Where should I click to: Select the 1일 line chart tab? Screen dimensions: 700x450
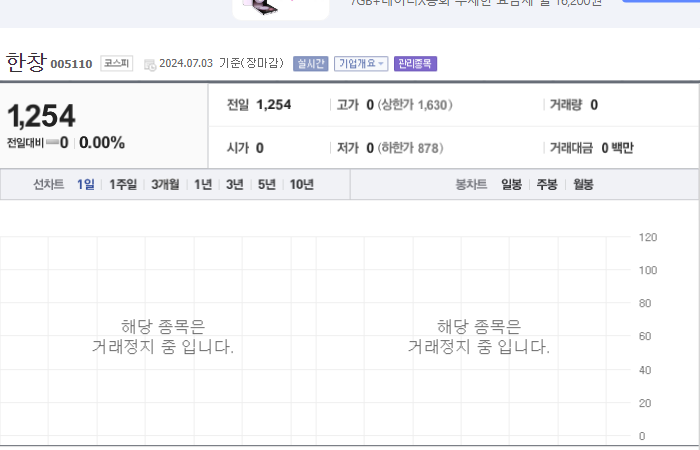(86, 184)
